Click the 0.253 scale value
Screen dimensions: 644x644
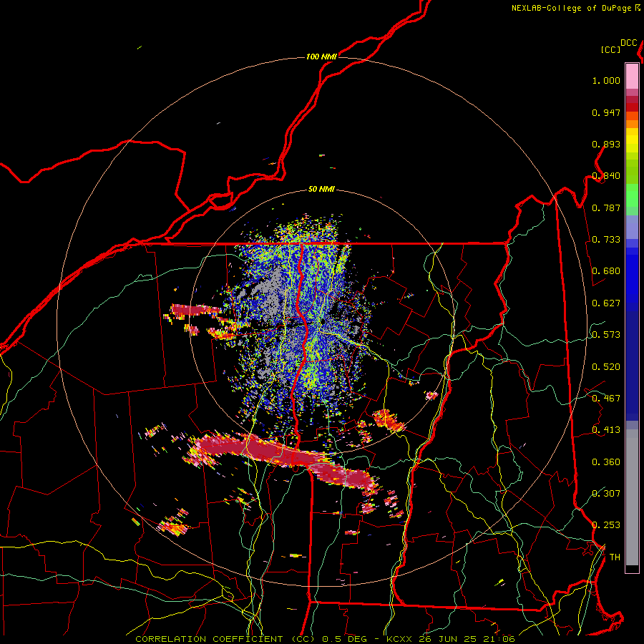tap(606, 525)
